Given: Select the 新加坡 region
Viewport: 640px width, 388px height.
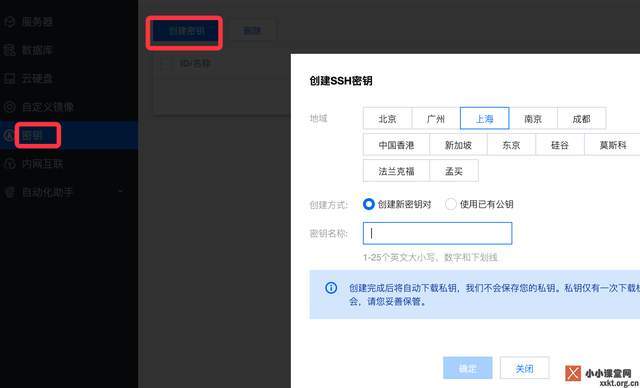Looking at the screenshot, I should [x=458, y=145].
